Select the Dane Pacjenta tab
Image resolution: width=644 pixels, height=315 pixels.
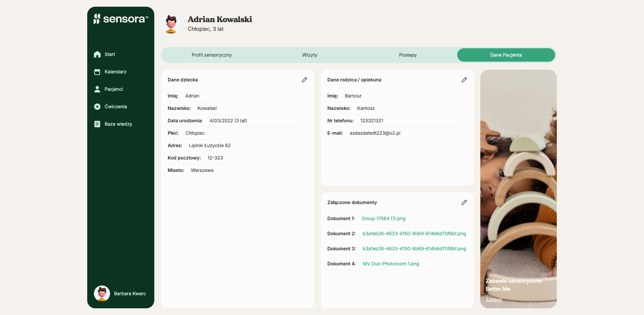pyautogui.click(x=506, y=55)
